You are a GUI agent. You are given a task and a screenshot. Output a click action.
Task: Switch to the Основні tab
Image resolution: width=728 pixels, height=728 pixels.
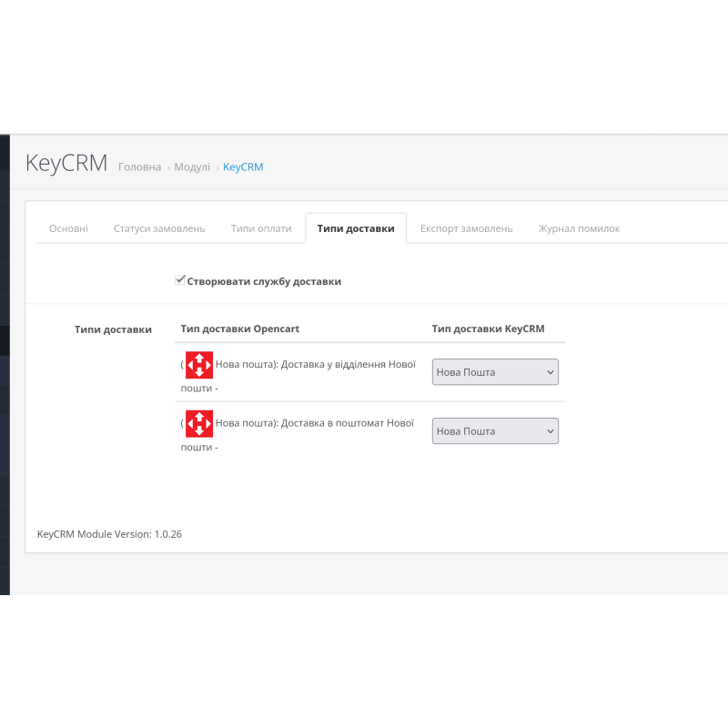67,228
